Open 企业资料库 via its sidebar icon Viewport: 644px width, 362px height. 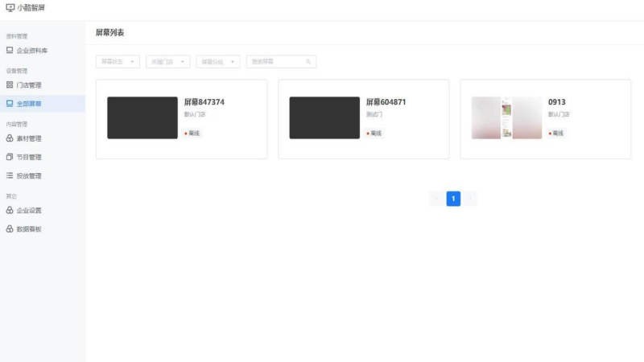tap(10, 50)
